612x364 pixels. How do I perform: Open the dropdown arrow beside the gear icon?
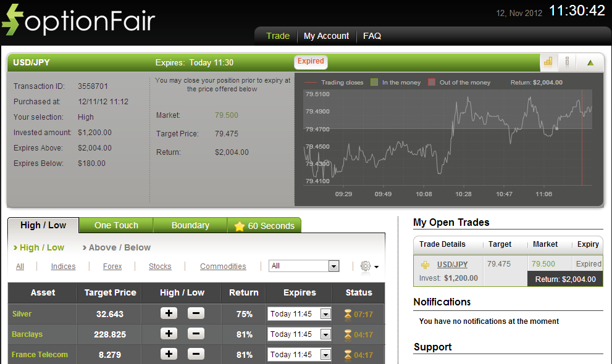(x=376, y=267)
